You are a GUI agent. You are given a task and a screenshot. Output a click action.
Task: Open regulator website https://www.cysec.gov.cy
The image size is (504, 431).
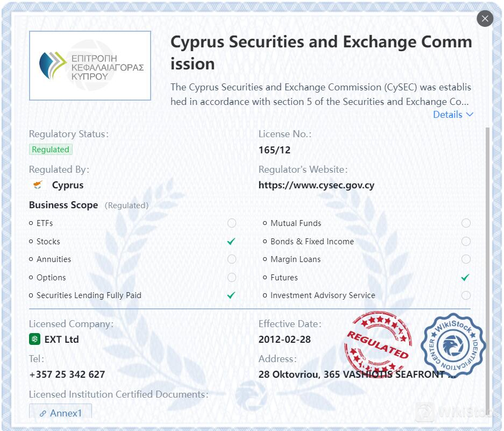coord(316,185)
